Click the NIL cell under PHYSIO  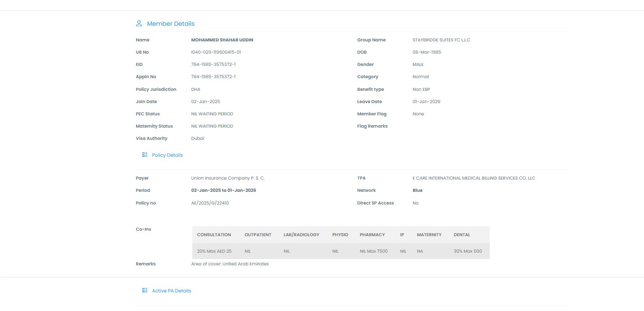pyautogui.click(x=336, y=251)
